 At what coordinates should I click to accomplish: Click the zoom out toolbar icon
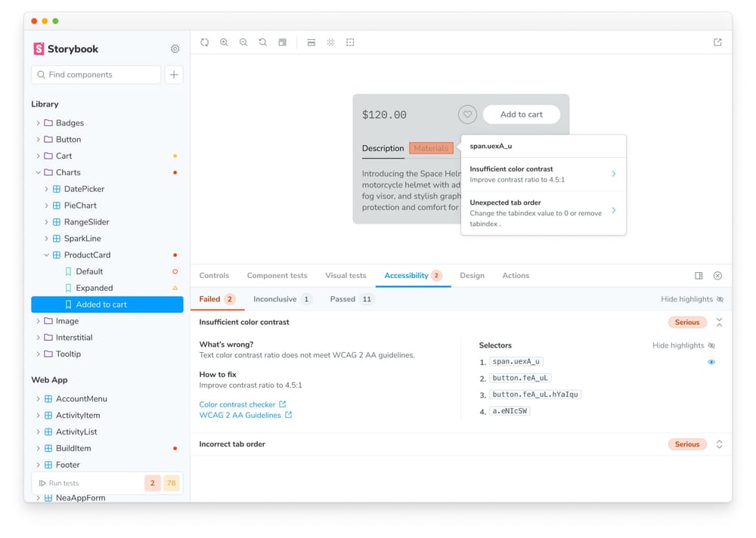coord(243,42)
